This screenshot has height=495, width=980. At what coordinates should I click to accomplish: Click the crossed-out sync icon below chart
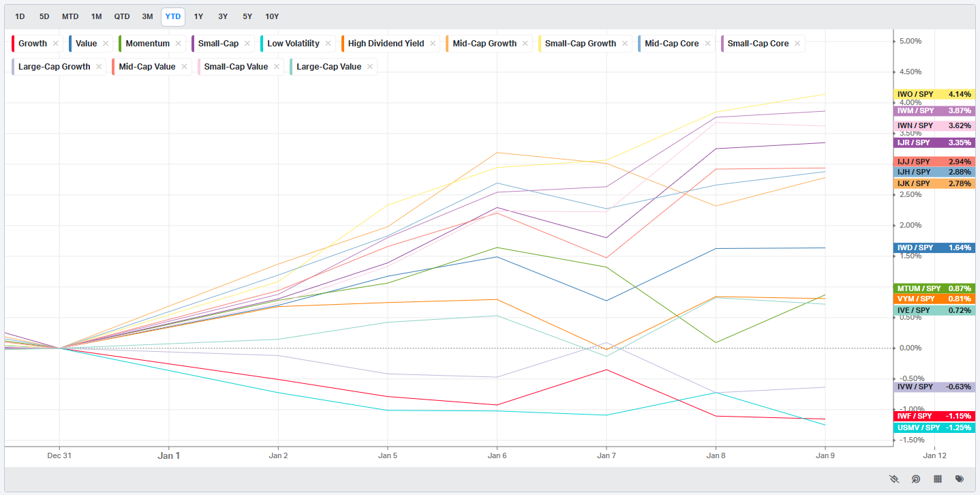[x=894, y=479]
